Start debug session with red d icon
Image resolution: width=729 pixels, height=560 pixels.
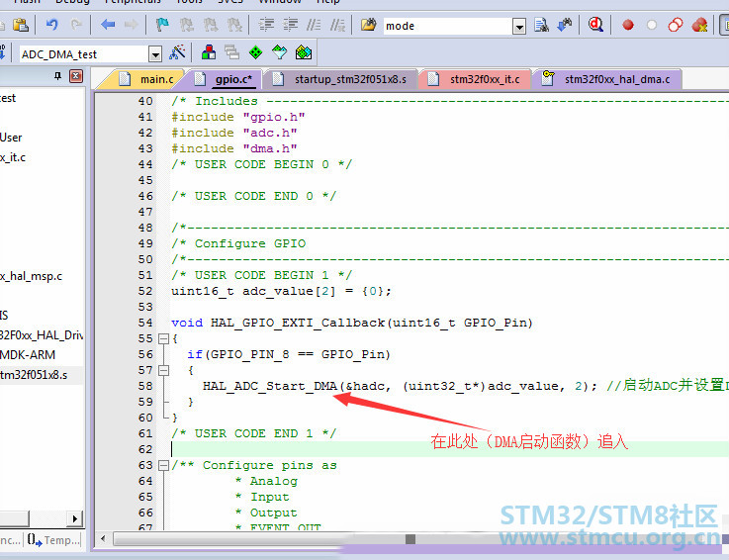click(595, 25)
